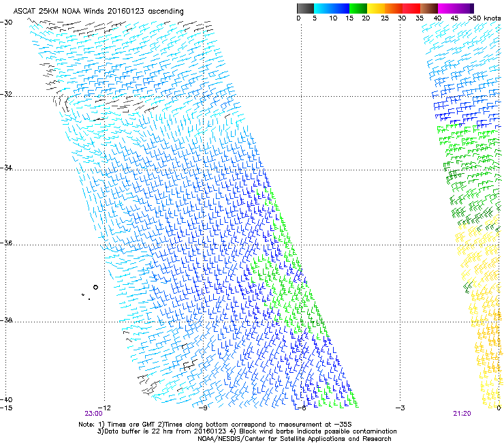Viewport: 504px width, 443px height.
Task: Click the -12 longitude axis label
Action: [x=104, y=408]
